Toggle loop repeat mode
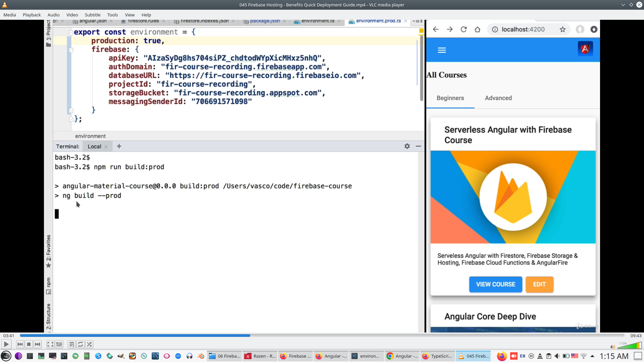The height and width of the screenshot is (362, 644). [x=80, y=344]
